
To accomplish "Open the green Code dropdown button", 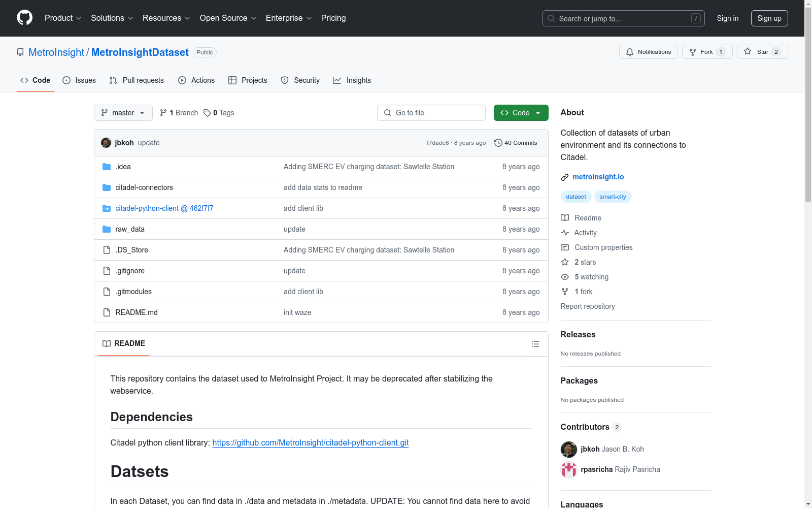I will point(521,113).
